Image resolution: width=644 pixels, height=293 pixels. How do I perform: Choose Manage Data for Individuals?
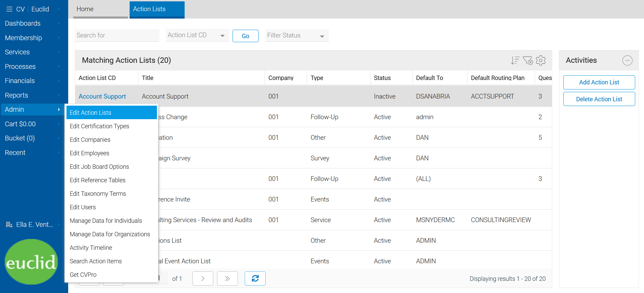[111, 220]
